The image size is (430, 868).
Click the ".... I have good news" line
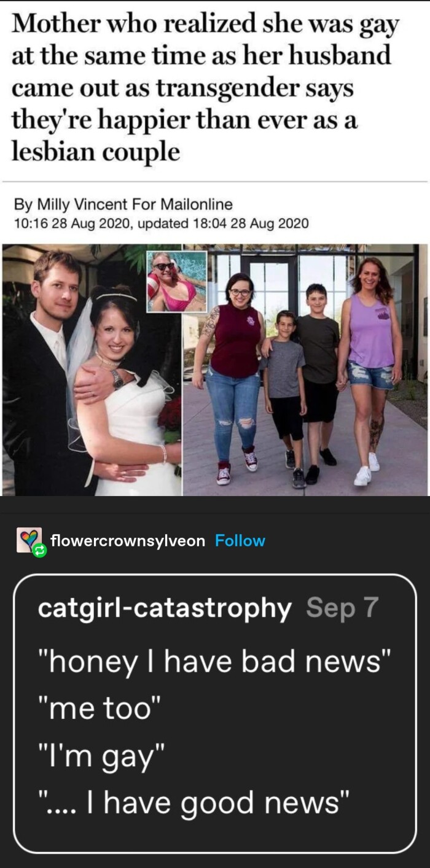tap(194, 803)
